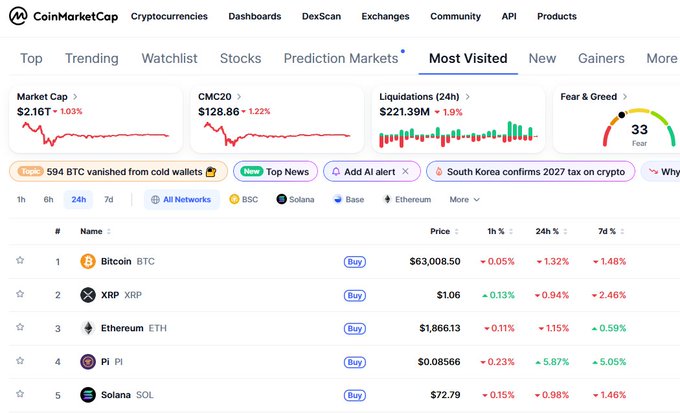The width and height of the screenshot is (680, 413).
Task: Expand the More networks dropdown
Action: pos(464,200)
